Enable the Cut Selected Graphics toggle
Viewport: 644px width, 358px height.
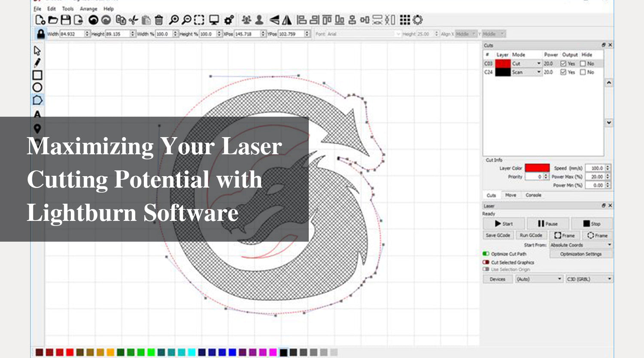tap(485, 262)
